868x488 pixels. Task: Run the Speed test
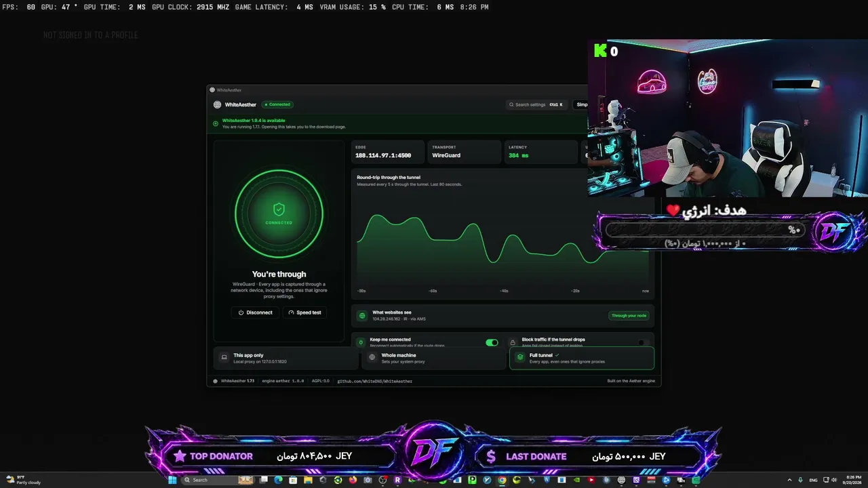click(x=304, y=312)
